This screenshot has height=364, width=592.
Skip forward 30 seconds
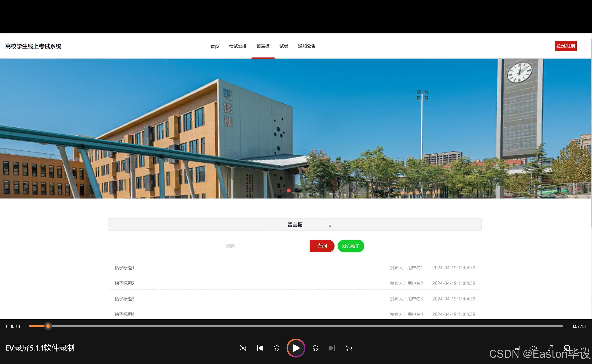(x=315, y=348)
